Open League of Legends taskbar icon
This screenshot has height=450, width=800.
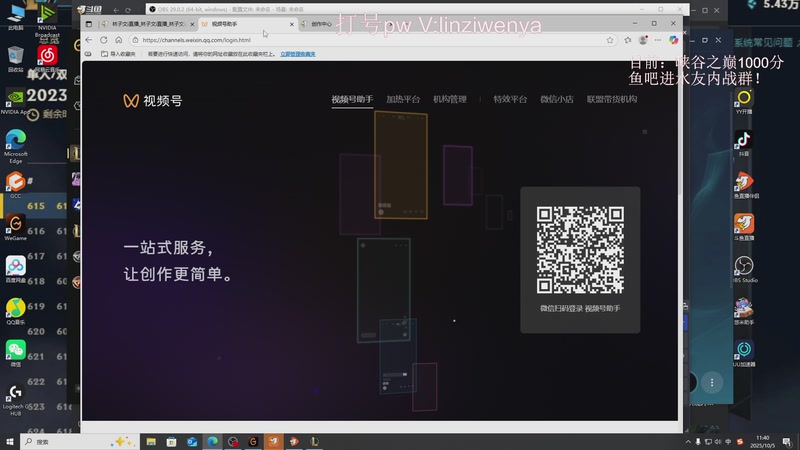315,441
